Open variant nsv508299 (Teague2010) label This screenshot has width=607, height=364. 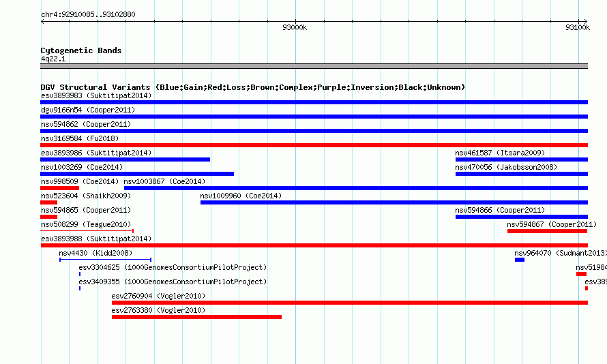point(86,224)
